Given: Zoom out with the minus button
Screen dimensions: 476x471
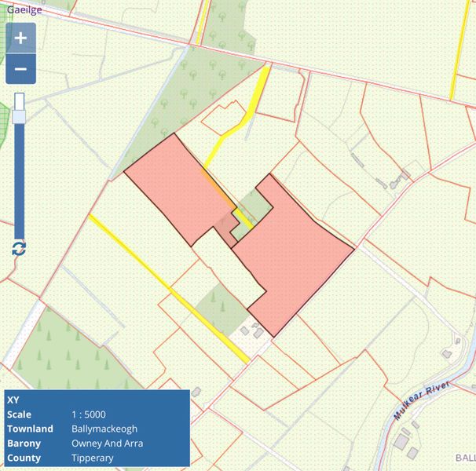Looking at the screenshot, I should tap(20, 69).
